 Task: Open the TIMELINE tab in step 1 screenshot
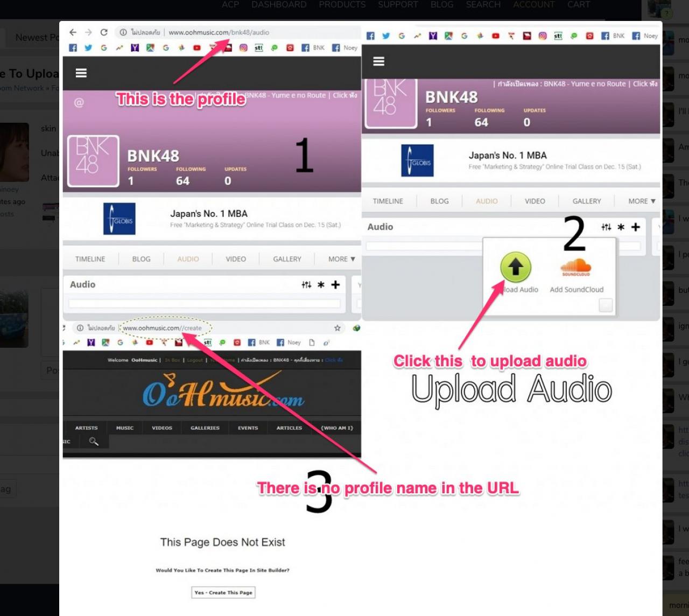(90, 259)
